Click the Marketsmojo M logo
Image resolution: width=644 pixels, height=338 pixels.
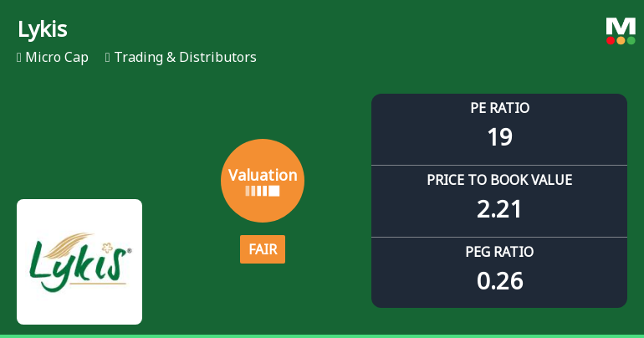[621, 25]
